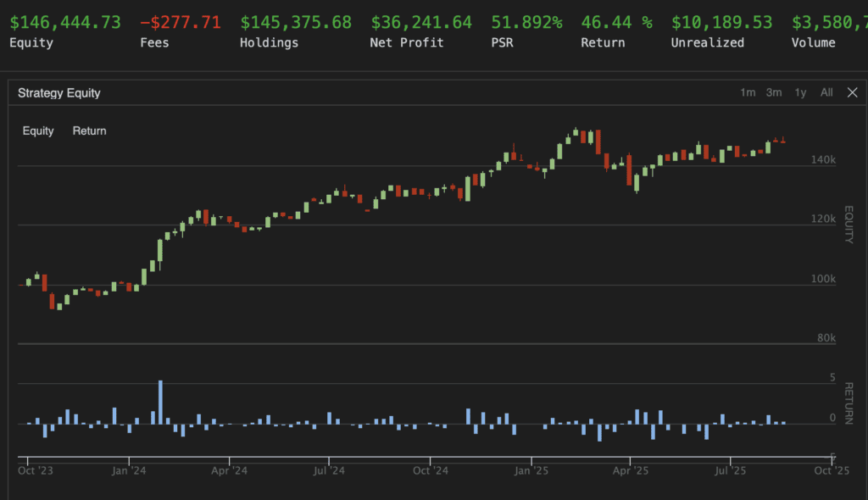The height and width of the screenshot is (500, 868).
Task: Click the Equity value $146,444.73
Action: pyautogui.click(x=65, y=22)
